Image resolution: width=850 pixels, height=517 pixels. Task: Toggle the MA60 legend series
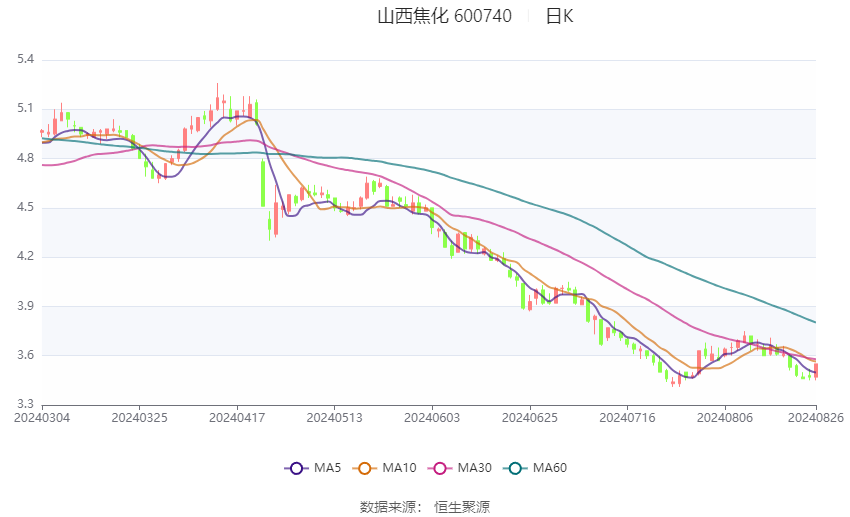535,468
